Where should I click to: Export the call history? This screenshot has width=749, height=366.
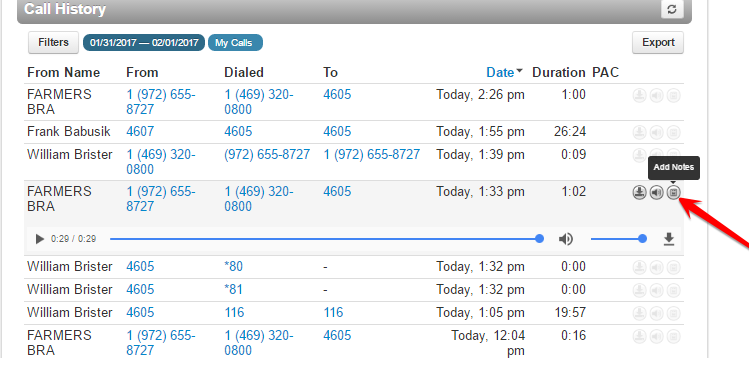click(x=658, y=43)
